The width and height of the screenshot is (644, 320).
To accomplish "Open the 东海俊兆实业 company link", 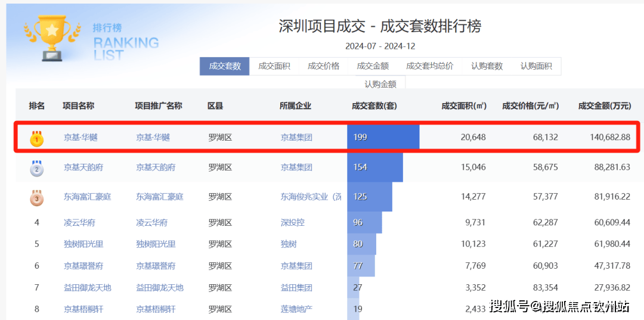I will coord(311,197).
